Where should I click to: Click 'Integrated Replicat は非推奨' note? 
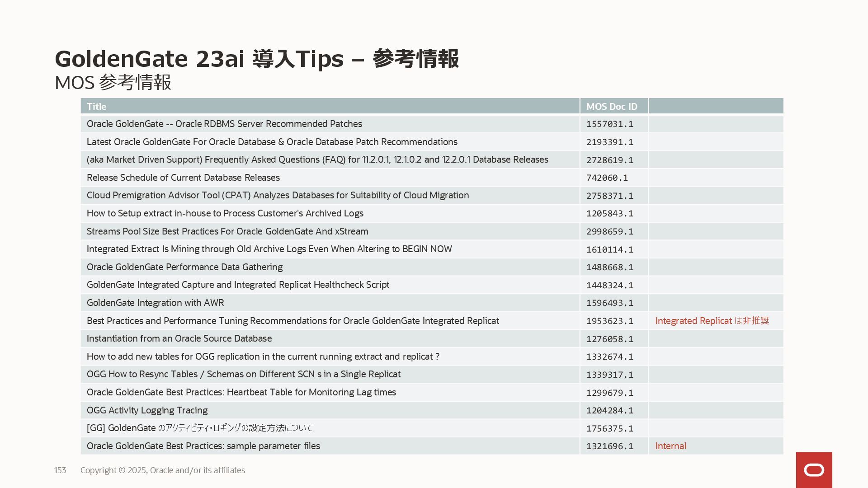(712, 321)
